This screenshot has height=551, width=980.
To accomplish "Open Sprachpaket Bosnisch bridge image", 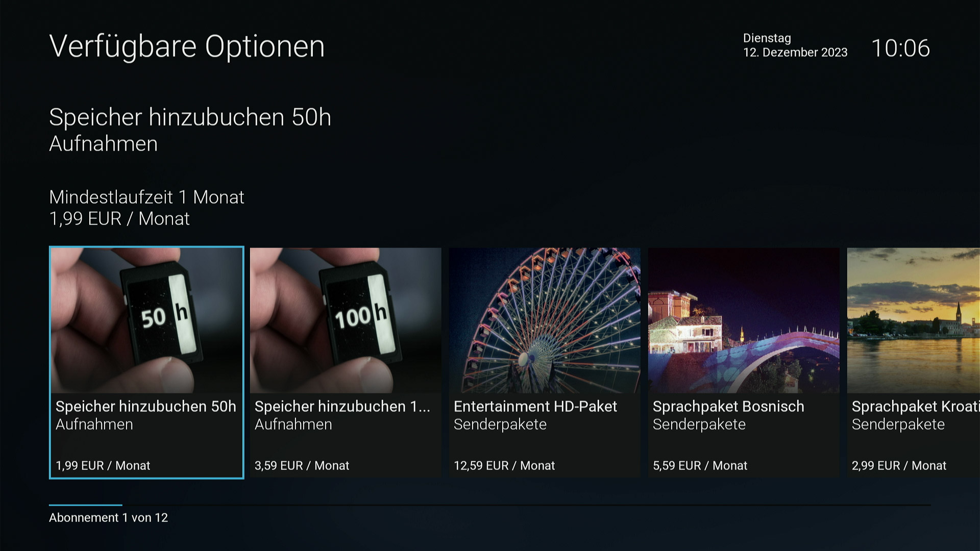I will (744, 320).
